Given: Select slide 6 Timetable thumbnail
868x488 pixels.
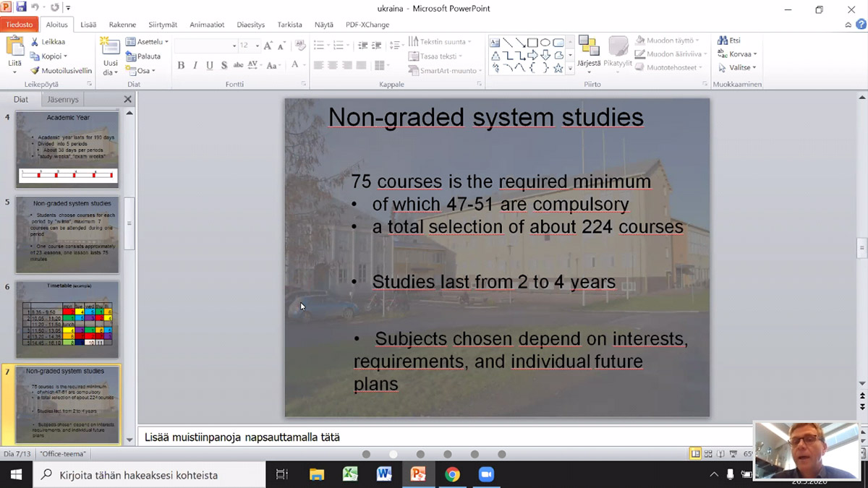Looking at the screenshot, I should coord(67,319).
